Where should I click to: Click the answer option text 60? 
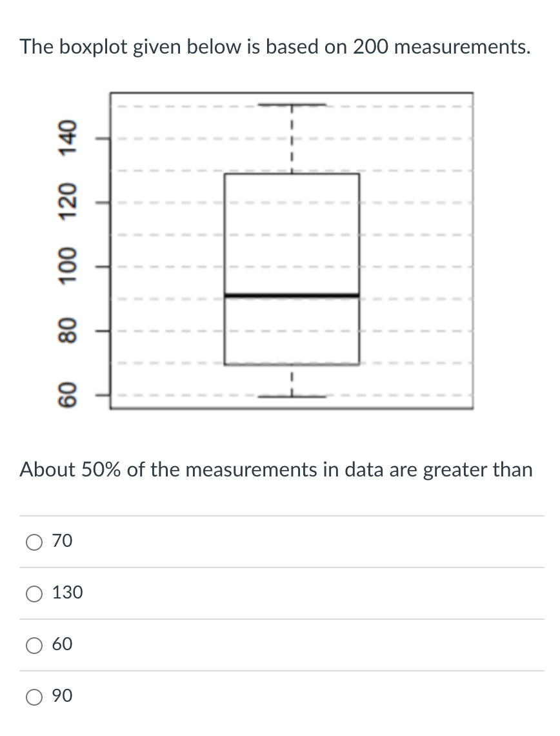tap(62, 644)
